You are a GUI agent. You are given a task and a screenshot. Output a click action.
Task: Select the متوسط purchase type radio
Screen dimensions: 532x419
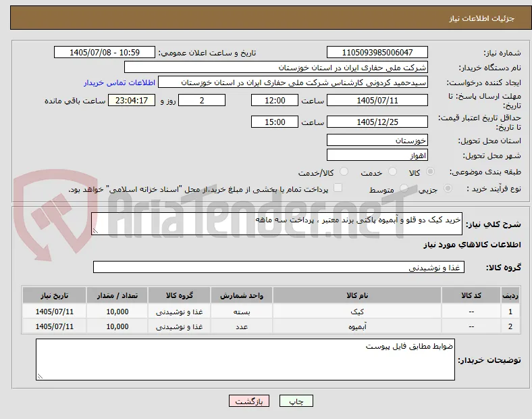pyautogui.click(x=404, y=188)
